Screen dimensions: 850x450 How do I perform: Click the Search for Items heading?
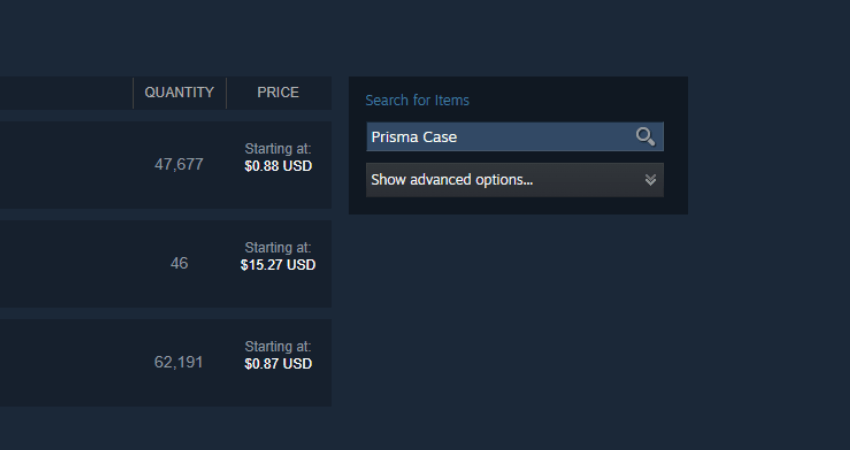tap(417, 100)
